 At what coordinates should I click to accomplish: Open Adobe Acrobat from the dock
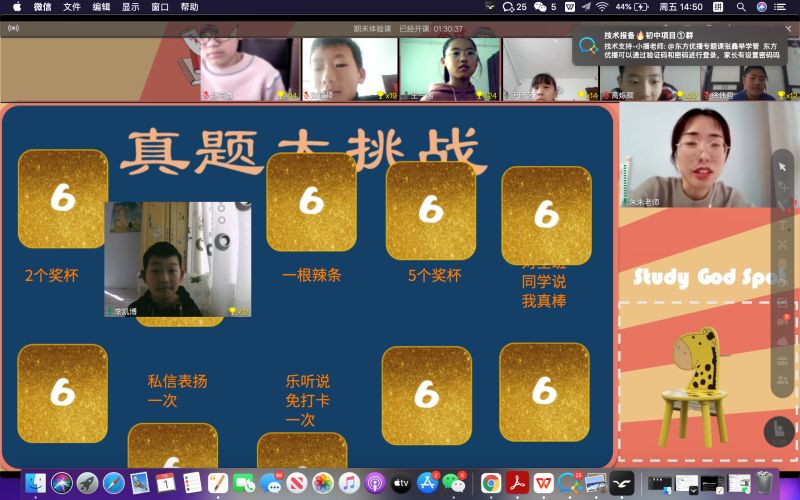(517, 483)
